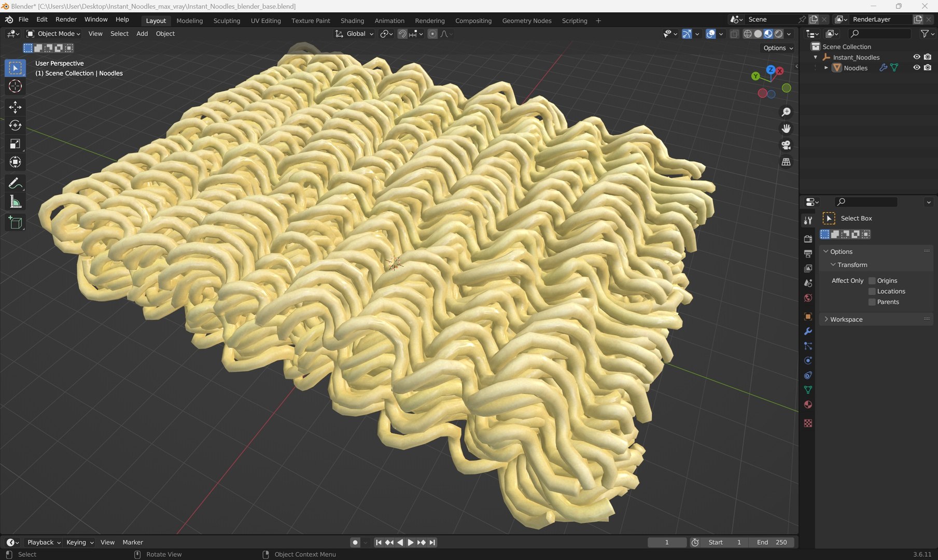Expand the Noodles object tree row

click(826, 68)
